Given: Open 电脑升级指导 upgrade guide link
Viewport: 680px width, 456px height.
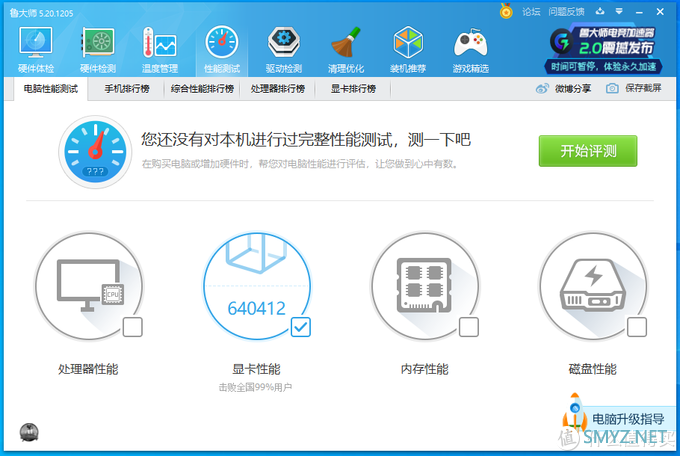Looking at the screenshot, I should coord(628,419).
